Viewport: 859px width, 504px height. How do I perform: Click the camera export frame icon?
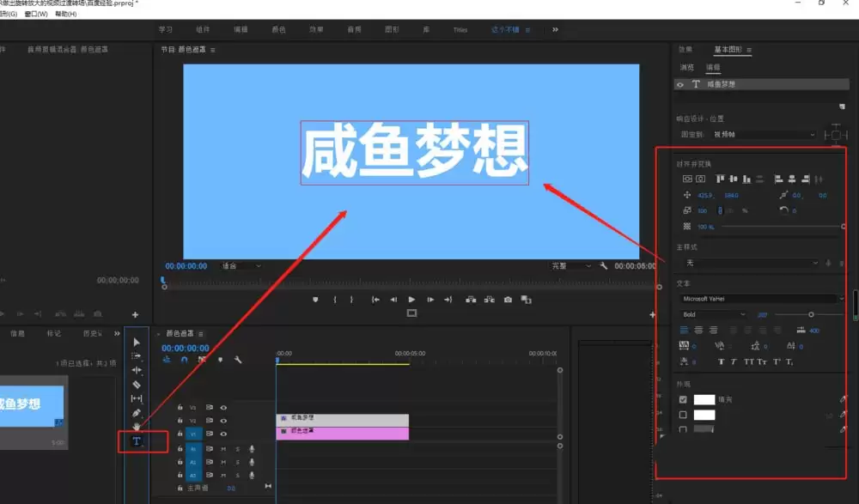coord(507,300)
